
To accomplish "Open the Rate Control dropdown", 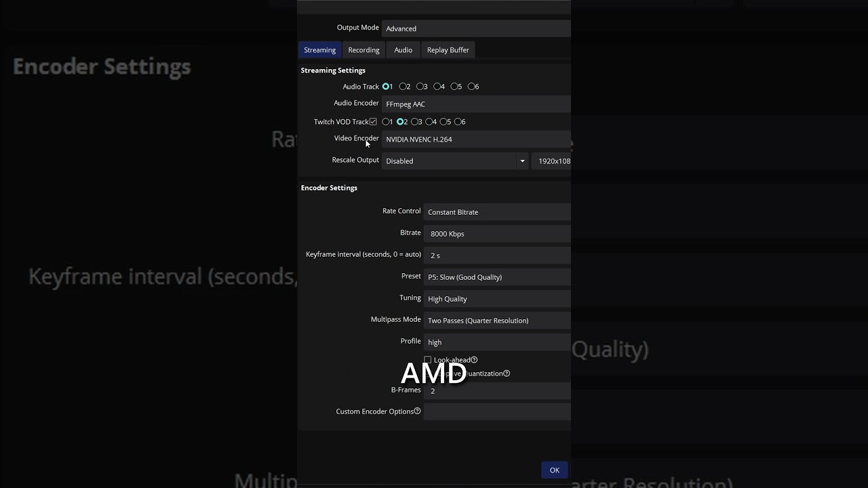I will click(x=497, y=212).
